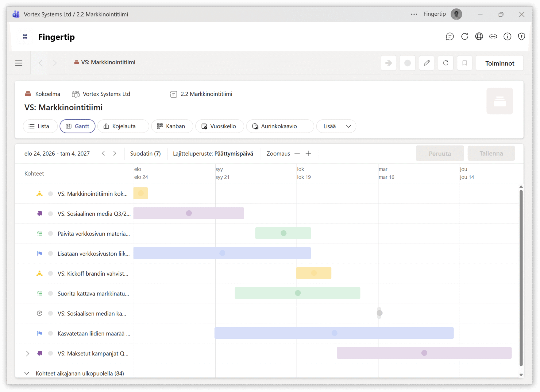This screenshot has height=392, width=540.
Task: Open the chat comments icon
Action: pyautogui.click(x=450, y=37)
